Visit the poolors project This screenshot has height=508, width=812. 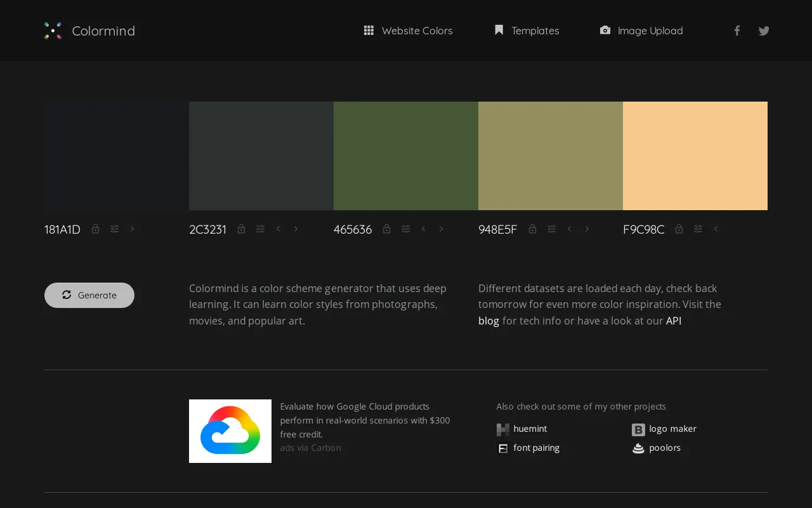(656, 448)
